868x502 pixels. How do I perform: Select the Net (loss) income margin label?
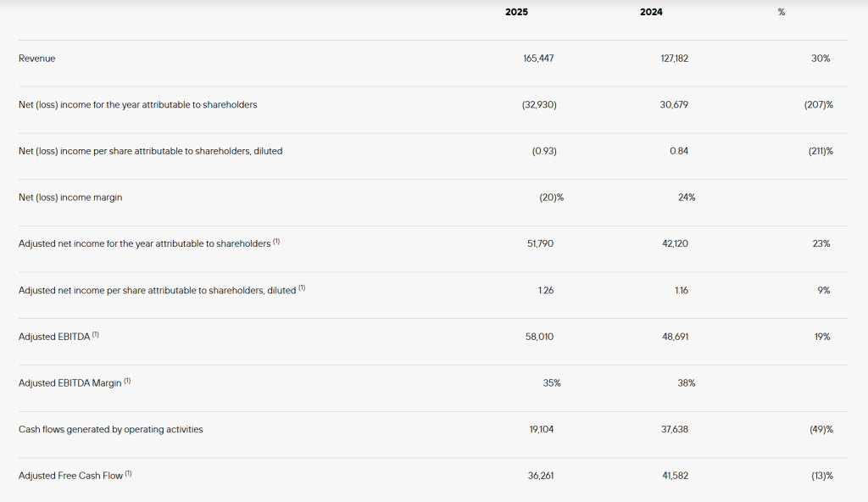[x=70, y=198]
